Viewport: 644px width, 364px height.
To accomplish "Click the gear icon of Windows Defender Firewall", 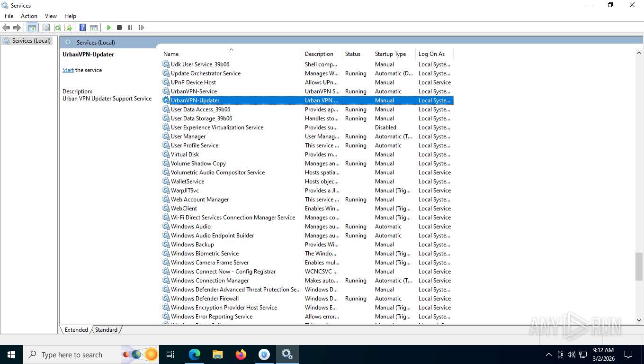I will pyautogui.click(x=166, y=299).
